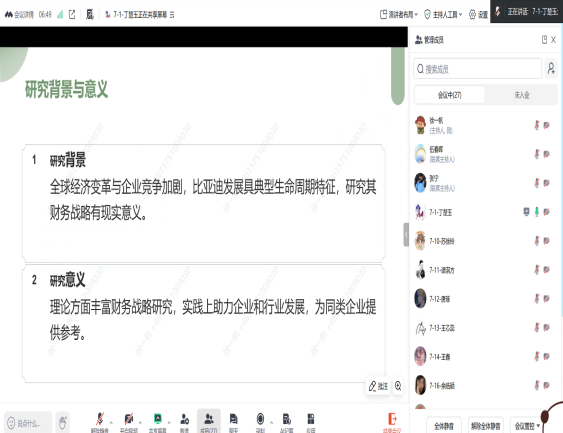This screenshot has width=563, height=433.
Task: Click the 解除全体静音 unmute all button
Action: tap(485, 426)
